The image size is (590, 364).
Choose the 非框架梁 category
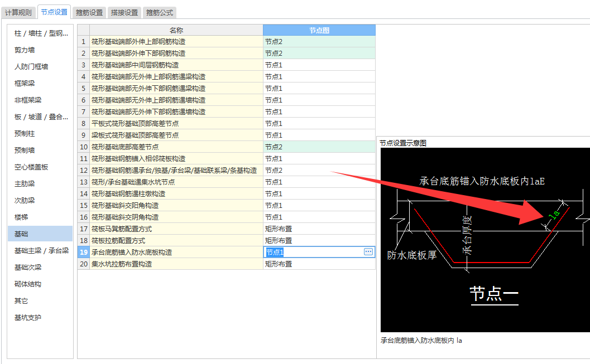(41, 100)
